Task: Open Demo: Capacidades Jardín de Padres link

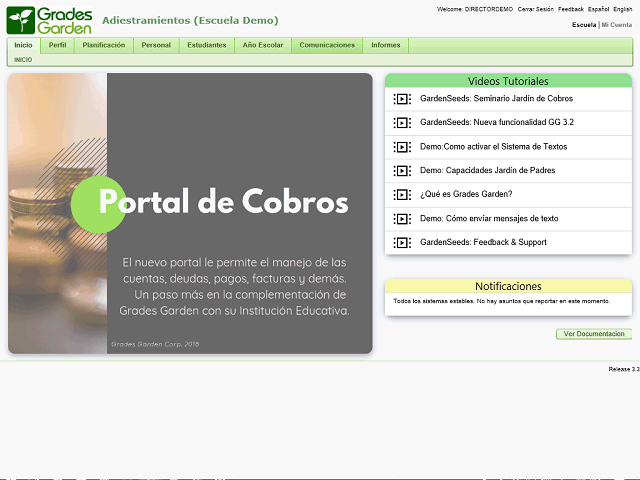Action: (488, 171)
